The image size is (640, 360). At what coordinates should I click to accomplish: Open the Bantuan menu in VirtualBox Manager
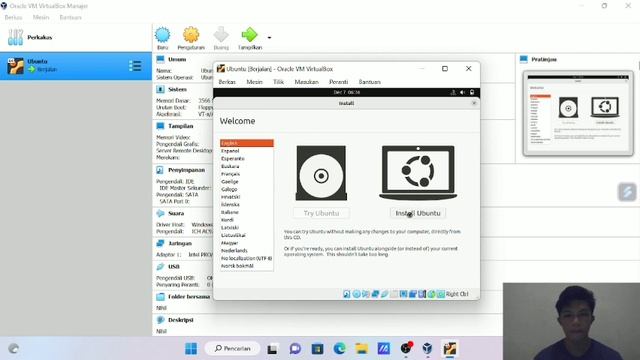[x=71, y=17]
